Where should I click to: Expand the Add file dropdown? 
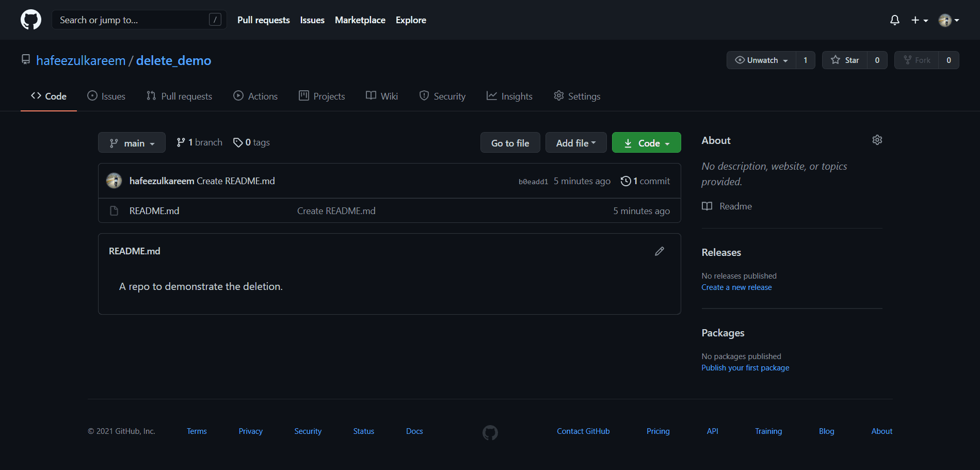coord(575,142)
